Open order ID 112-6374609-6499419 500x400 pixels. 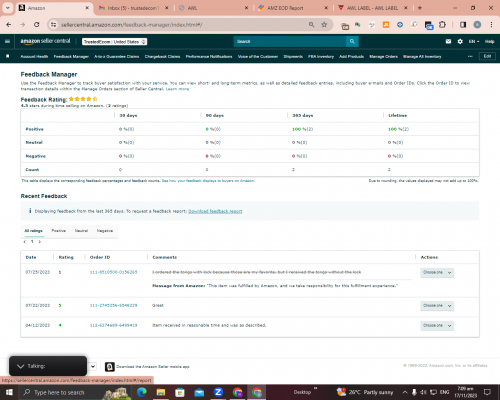click(113, 325)
